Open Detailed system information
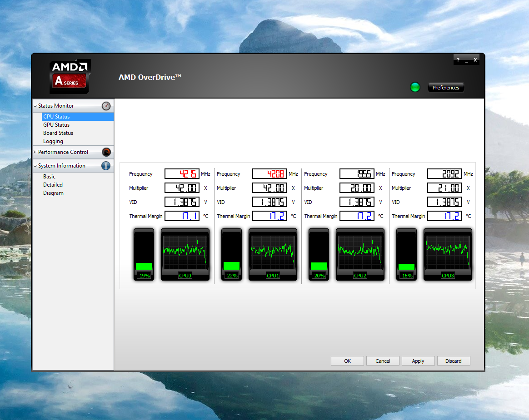 click(53, 185)
